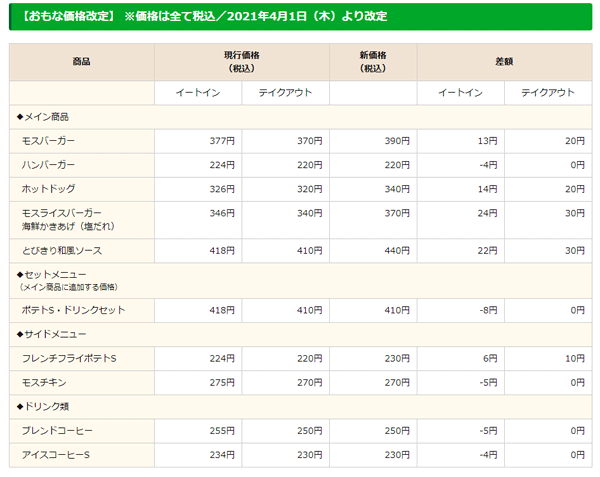Click モスライスバーガー new price 370円
The height and width of the screenshot is (477, 600).
[x=397, y=213]
